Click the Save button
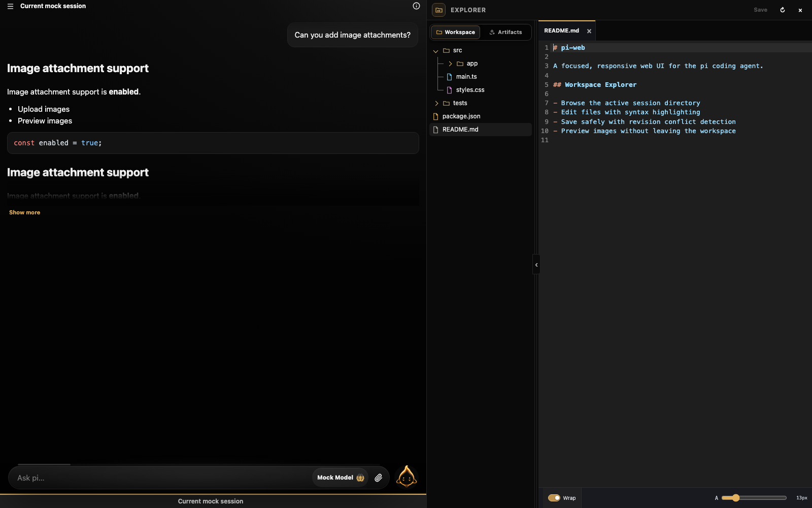 (x=760, y=10)
